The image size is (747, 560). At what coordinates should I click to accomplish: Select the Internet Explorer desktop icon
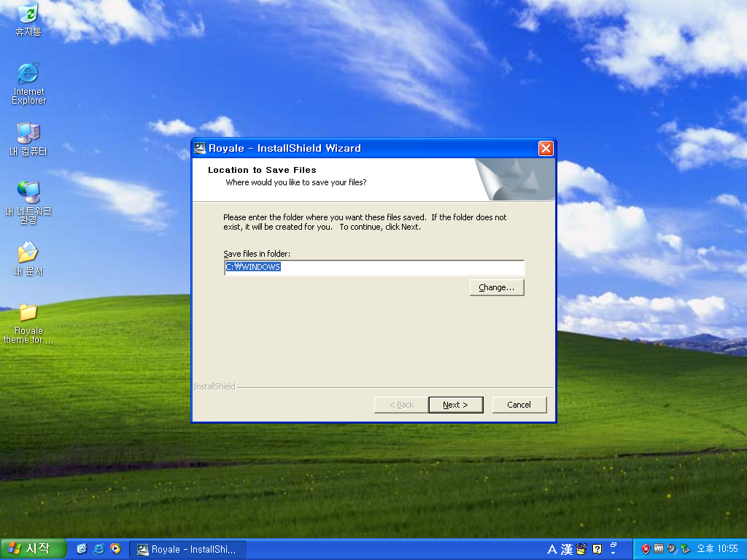pos(28,83)
